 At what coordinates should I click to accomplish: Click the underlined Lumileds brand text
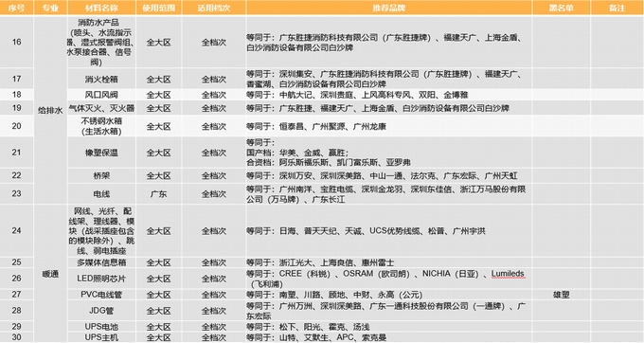click(x=508, y=274)
